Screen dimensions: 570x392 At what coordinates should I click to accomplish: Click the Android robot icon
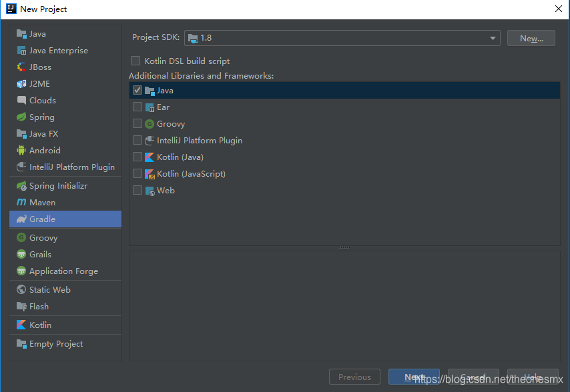(21, 150)
